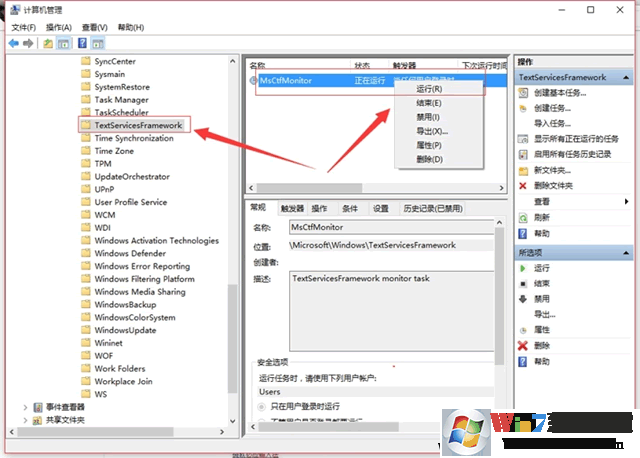Click the clock icon next to MsCtfMonitor

point(253,80)
